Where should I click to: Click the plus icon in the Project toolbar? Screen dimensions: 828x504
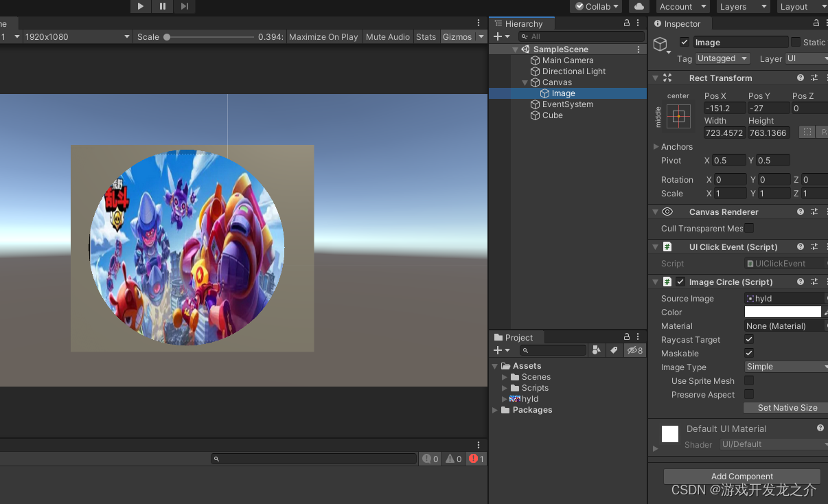(498, 350)
